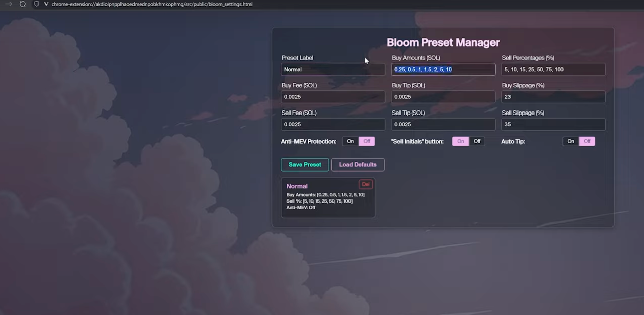Enable Auto Tip

click(x=570, y=141)
